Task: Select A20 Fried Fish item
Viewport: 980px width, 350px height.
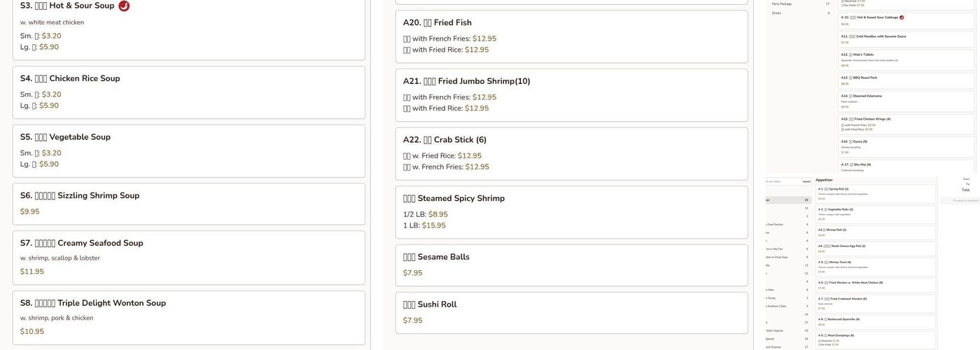Action: 571,36
